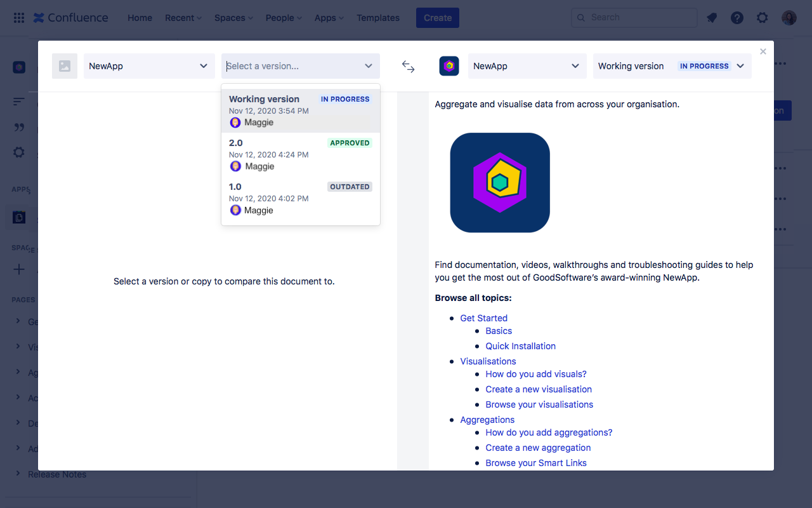The height and width of the screenshot is (508, 812).
Task: Open the help question mark icon
Action: tap(737, 18)
